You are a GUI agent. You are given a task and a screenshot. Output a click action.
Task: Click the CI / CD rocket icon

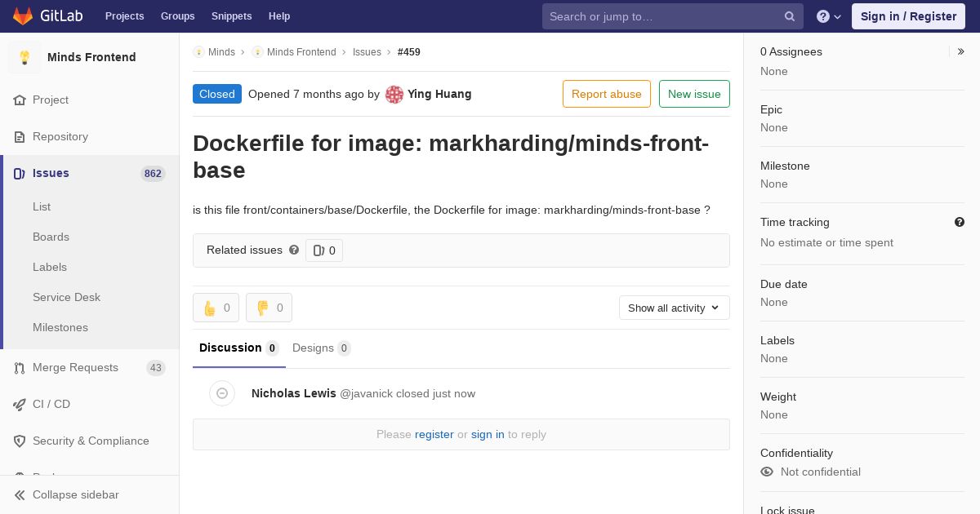tap(20, 405)
